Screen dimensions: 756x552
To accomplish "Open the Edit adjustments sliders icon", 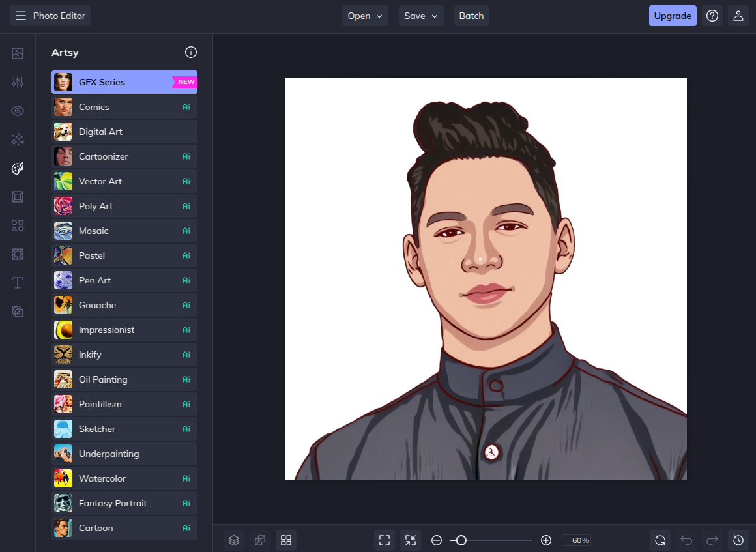I will (18, 82).
